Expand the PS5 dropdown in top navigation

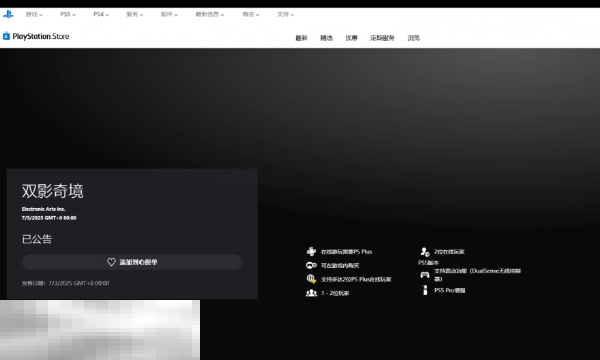tap(68, 15)
